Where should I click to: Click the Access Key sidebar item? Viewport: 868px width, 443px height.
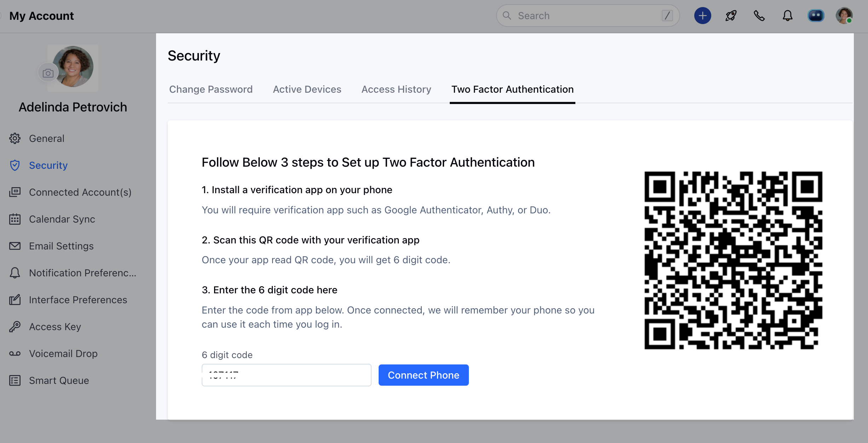point(55,327)
